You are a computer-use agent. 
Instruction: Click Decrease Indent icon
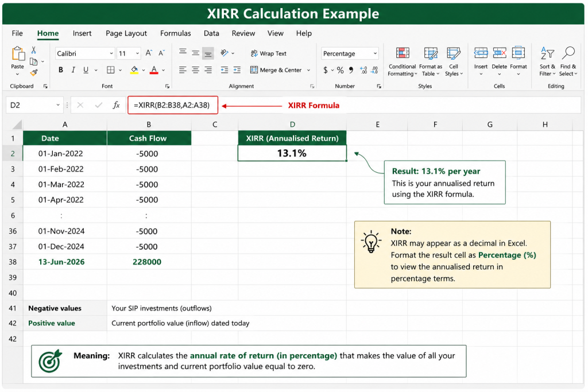coord(225,70)
